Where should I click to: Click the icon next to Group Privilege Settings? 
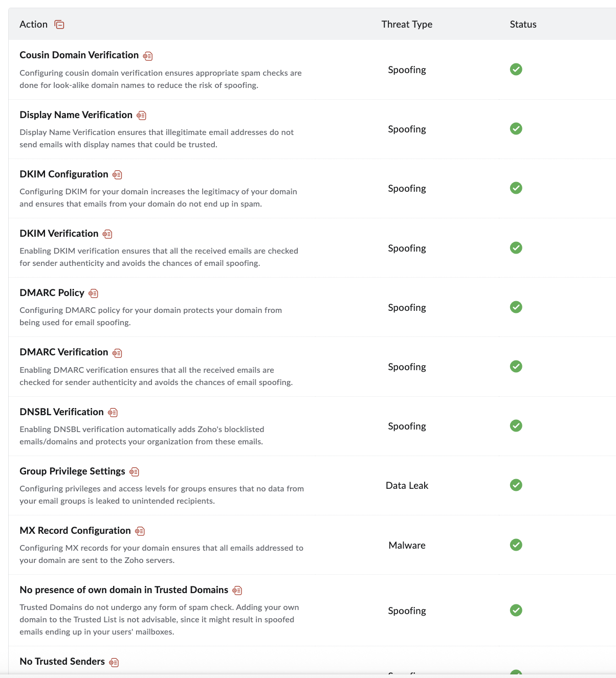click(135, 472)
